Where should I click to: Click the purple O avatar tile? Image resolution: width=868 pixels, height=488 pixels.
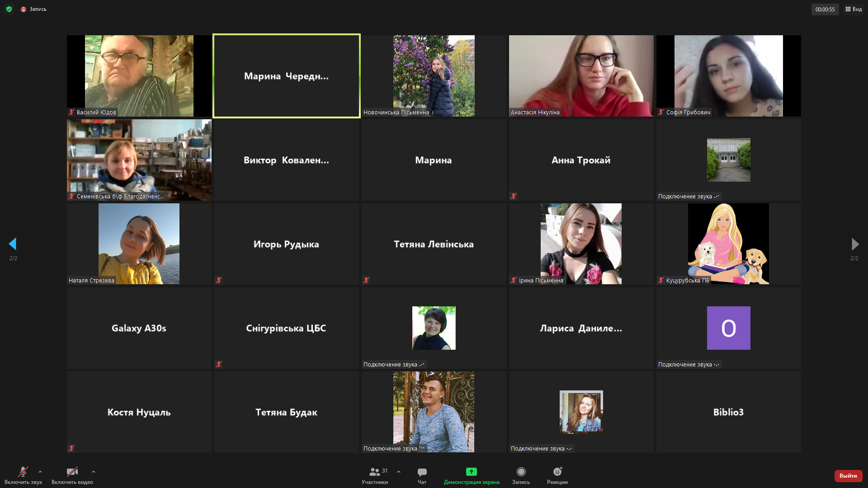[728, 328]
